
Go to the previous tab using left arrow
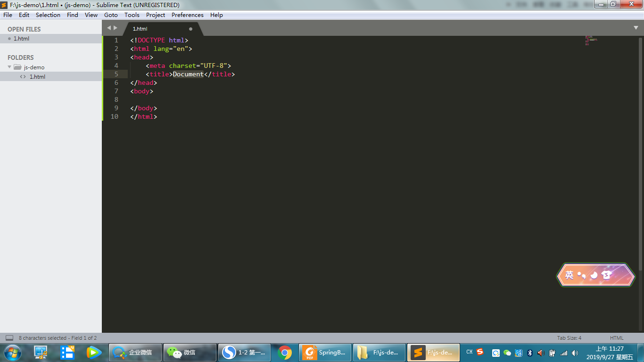point(109,28)
